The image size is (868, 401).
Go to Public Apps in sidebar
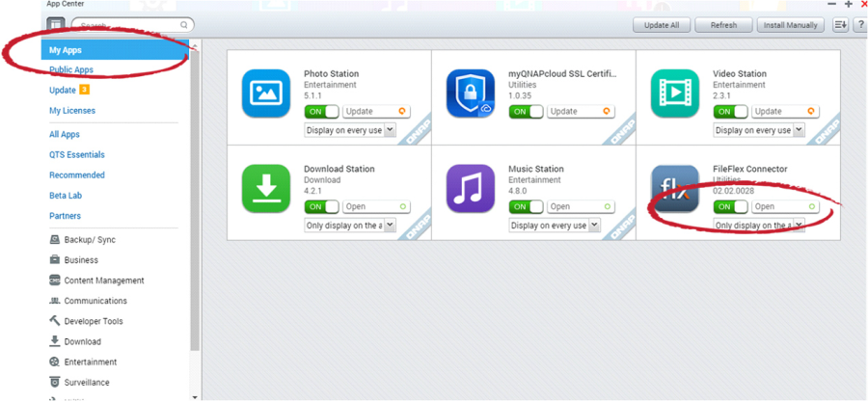tap(71, 69)
